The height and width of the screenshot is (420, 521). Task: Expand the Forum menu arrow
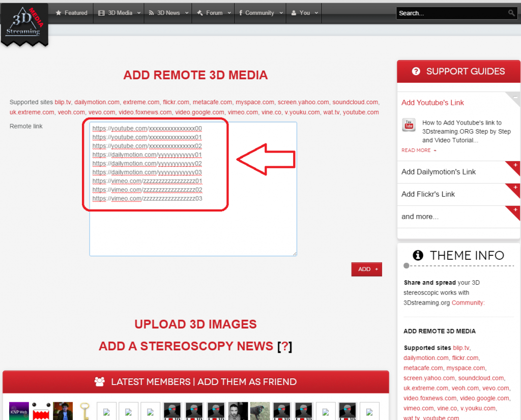click(x=229, y=13)
